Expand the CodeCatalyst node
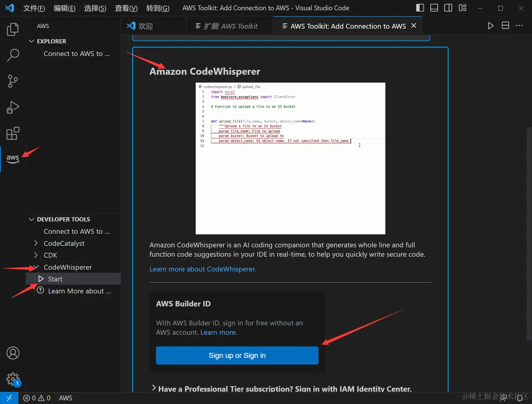532x404 pixels. 36,243
